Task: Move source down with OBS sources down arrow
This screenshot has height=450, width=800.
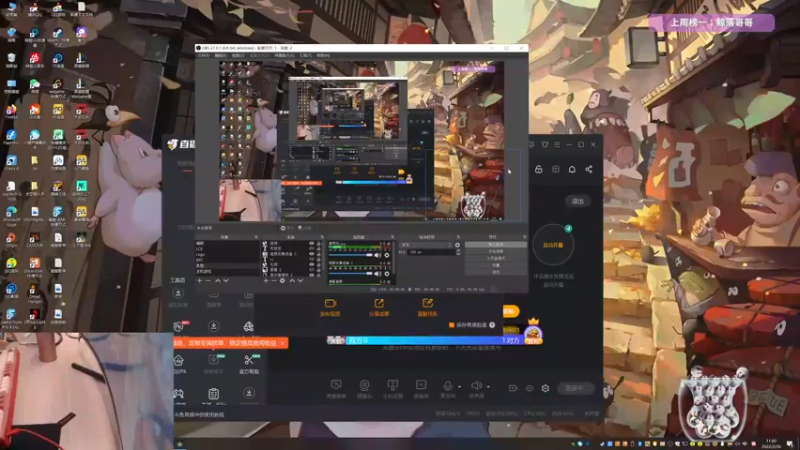Action: click(301, 281)
